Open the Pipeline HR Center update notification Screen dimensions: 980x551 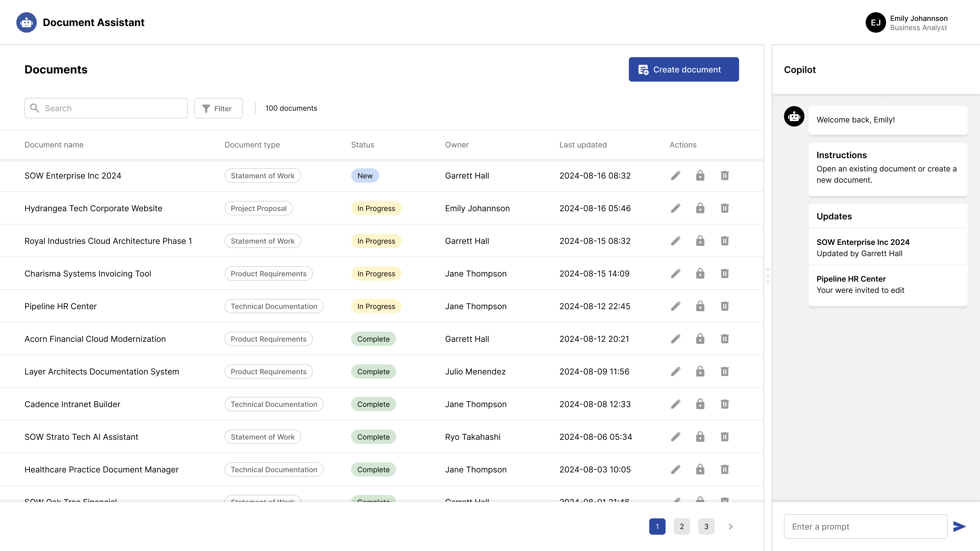point(888,284)
